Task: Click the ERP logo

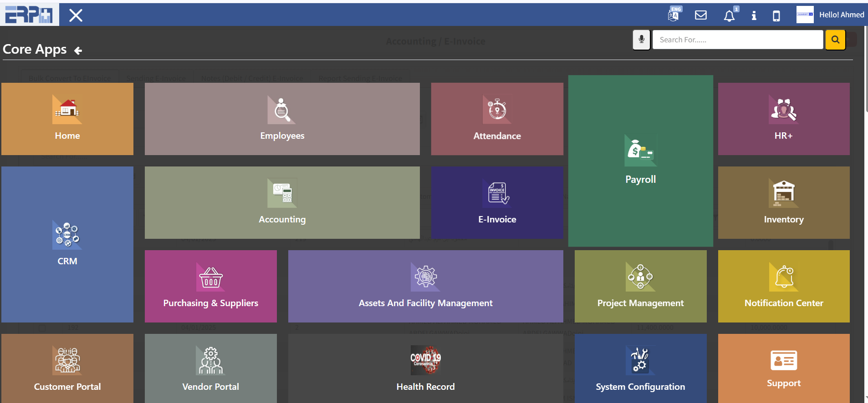Action: point(29,15)
